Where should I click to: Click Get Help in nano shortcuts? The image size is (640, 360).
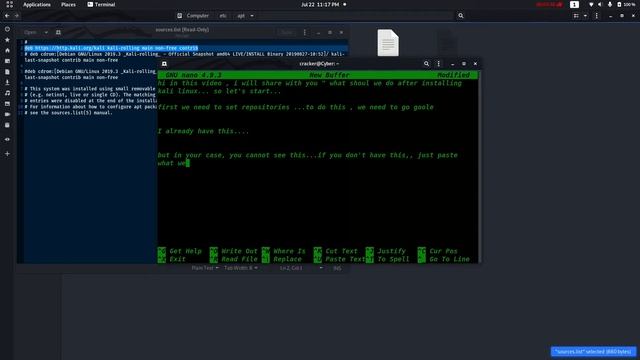click(180, 251)
